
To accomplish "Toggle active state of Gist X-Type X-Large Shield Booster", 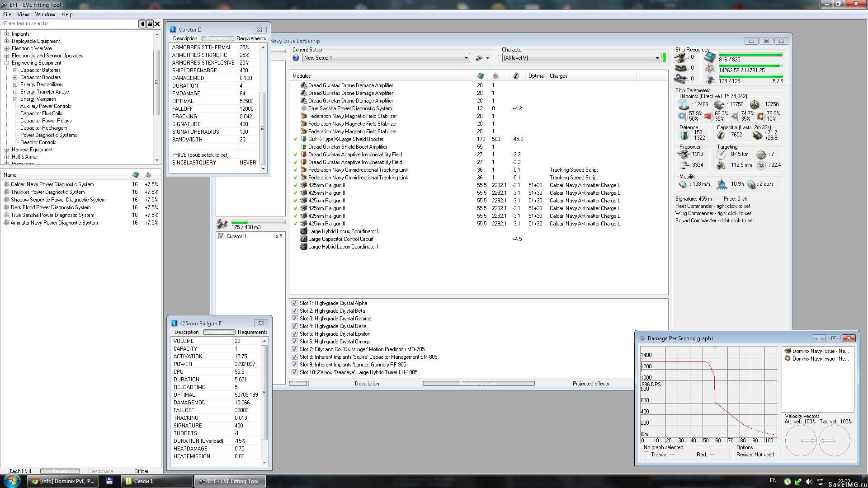I will point(296,139).
